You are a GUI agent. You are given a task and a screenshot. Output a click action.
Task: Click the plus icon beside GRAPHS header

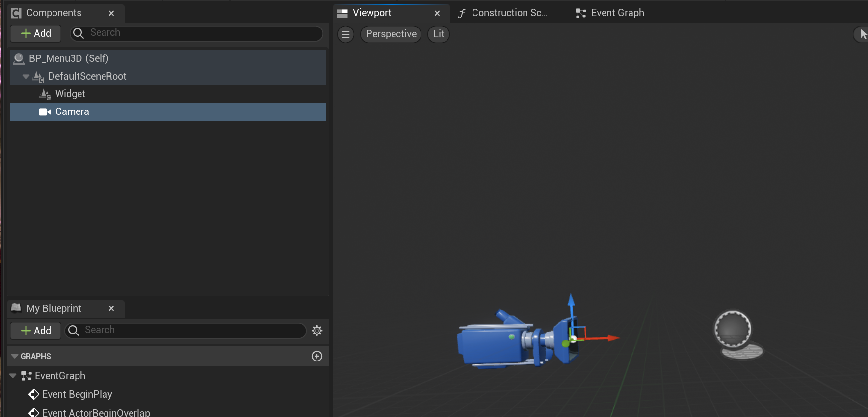click(x=317, y=356)
